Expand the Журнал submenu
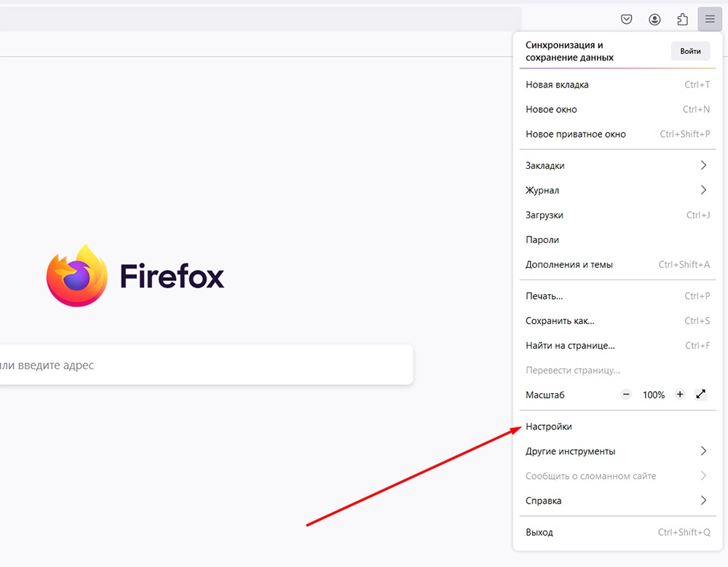Screen dimensions: 728x567 coord(617,190)
